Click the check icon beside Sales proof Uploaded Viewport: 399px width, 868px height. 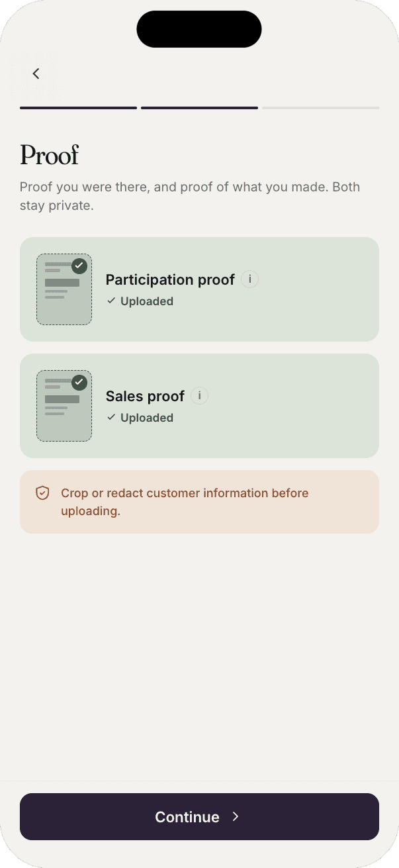[x=111, y=418]
